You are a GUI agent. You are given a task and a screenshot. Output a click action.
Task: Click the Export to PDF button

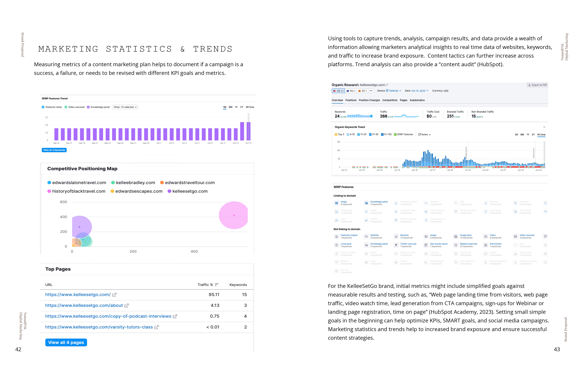[537, 85]
